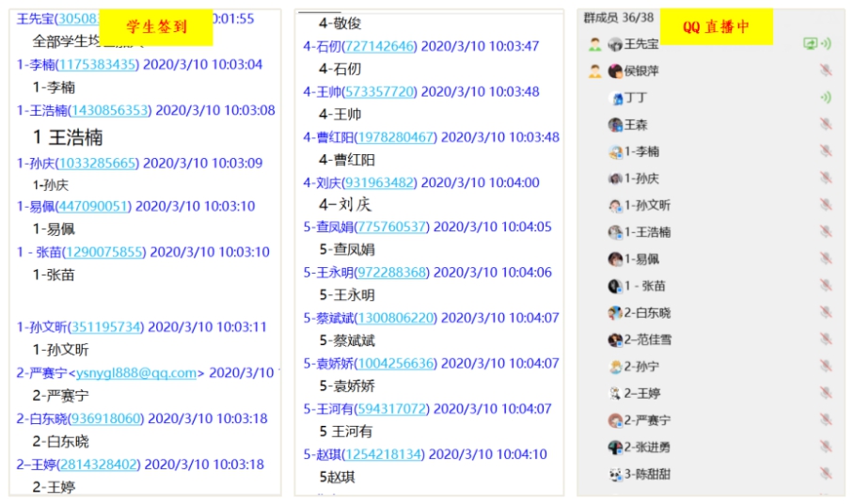The width and height of the screenshot is (854, 504).
Task: Click the 群成员 36/38 header
Action: [618, 17]
